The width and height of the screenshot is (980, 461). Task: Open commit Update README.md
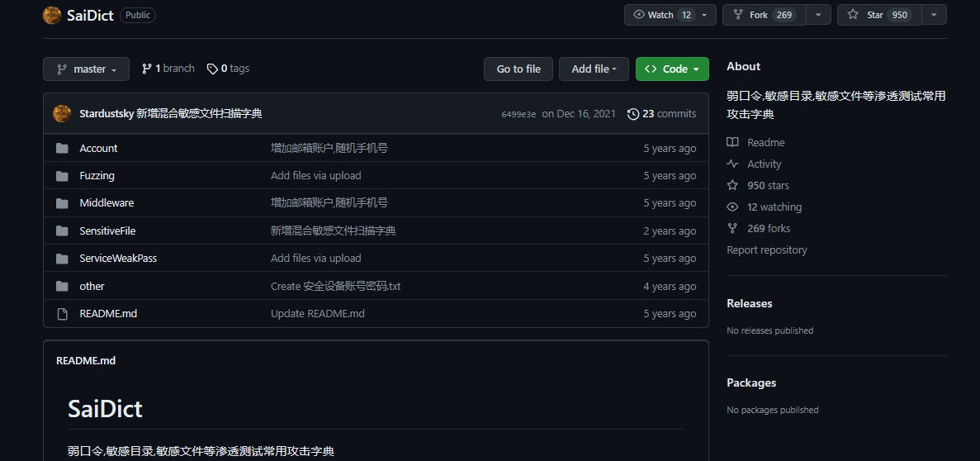pos(318,313)
